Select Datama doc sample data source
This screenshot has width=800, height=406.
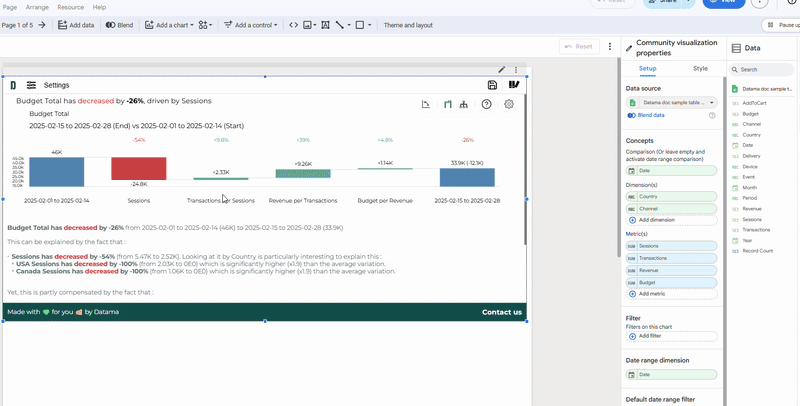point(763,89)
